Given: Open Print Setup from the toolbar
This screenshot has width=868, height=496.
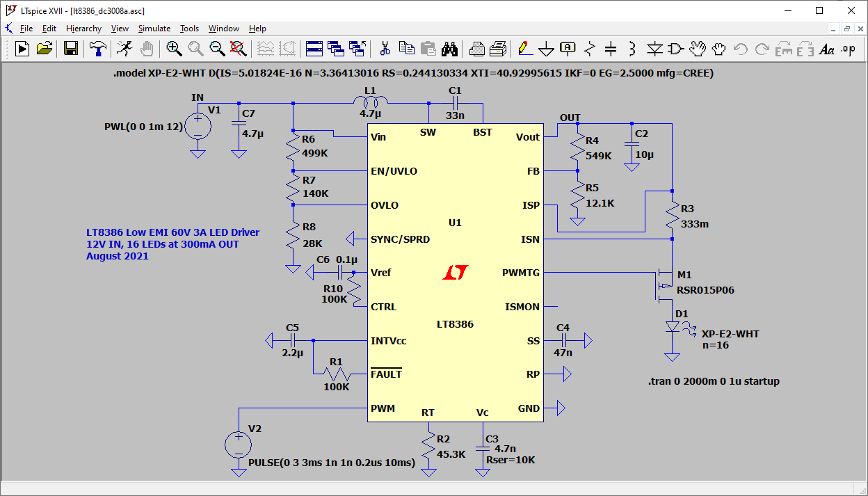Looking at the screenshot, I should coord(476,48).
